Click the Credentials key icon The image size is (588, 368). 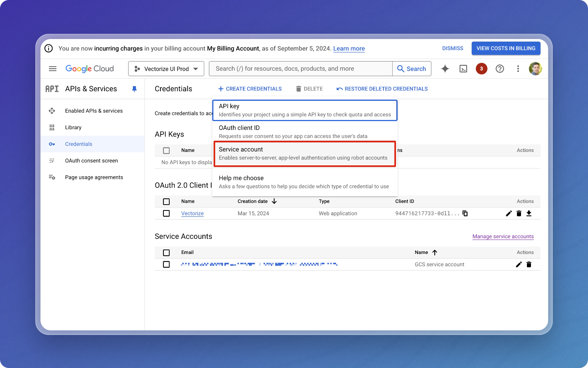52,144
